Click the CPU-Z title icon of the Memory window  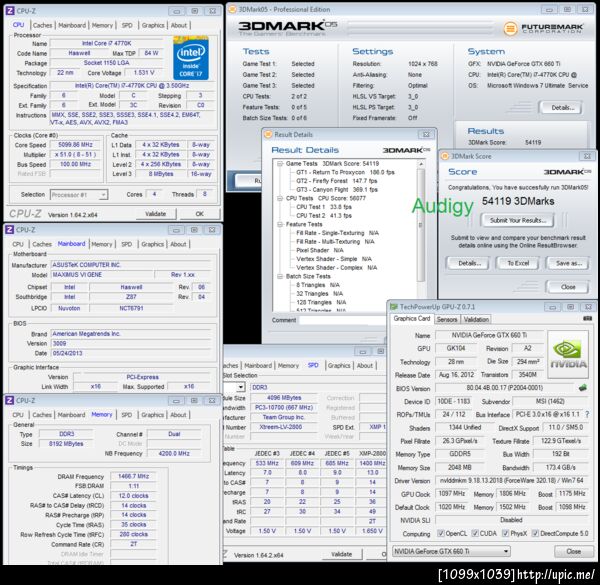click(10, 400)
